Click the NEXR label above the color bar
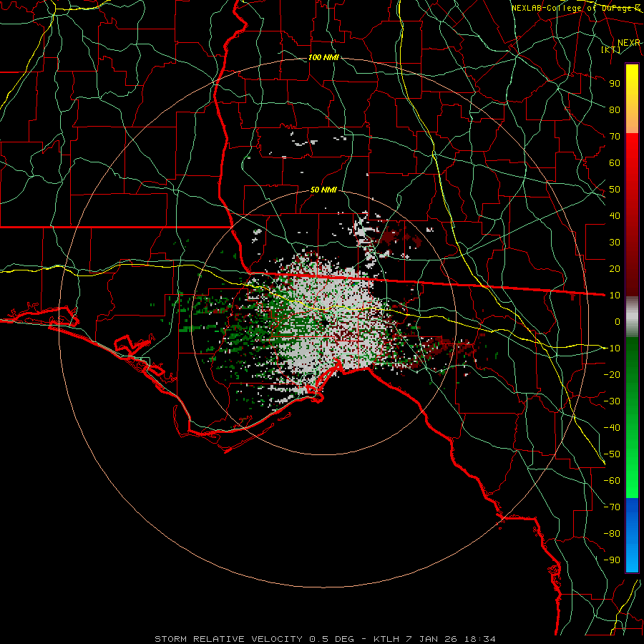Image resolution: width=644 pixels, height=644 pixels. pos(629,43)
